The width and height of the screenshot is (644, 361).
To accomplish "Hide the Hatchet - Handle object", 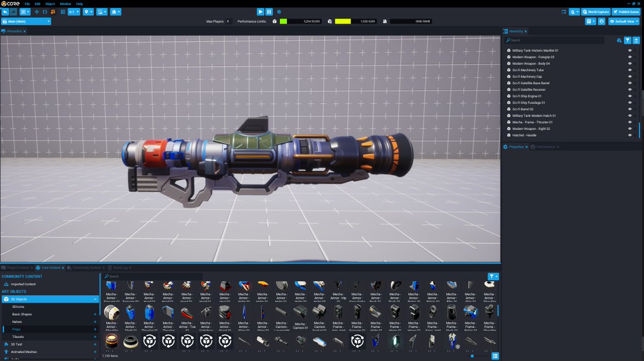I will (x=630, y=135).
